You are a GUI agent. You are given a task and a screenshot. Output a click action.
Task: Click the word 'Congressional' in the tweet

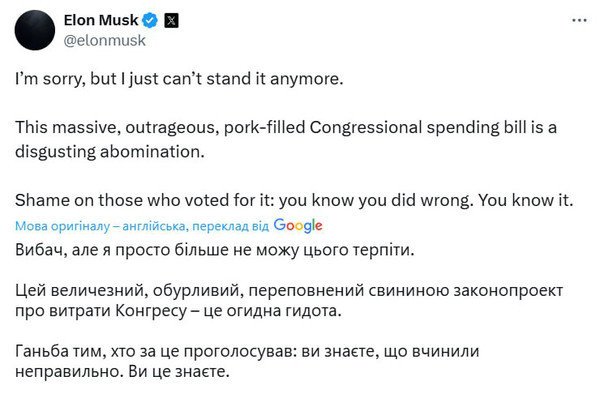(x=365, y=127)
